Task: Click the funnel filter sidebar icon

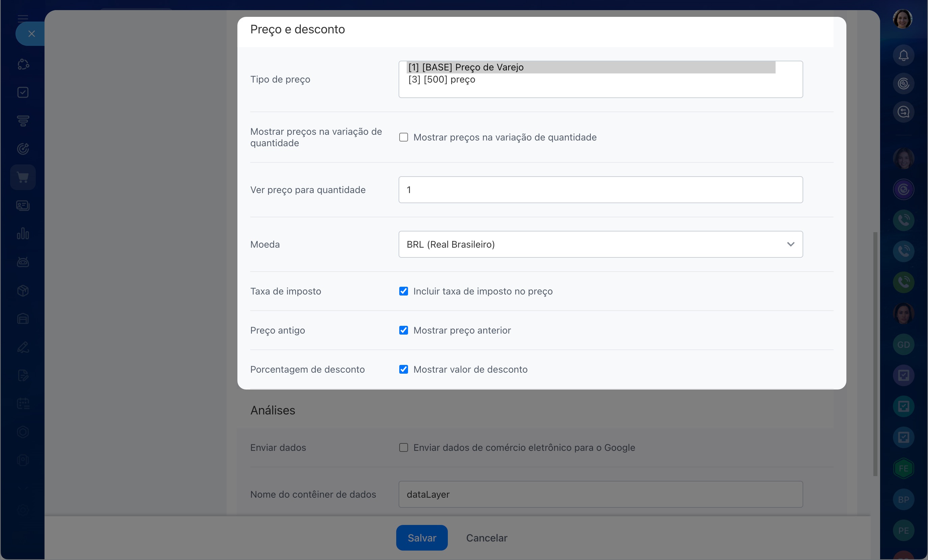Action: [x=23, y=120]
